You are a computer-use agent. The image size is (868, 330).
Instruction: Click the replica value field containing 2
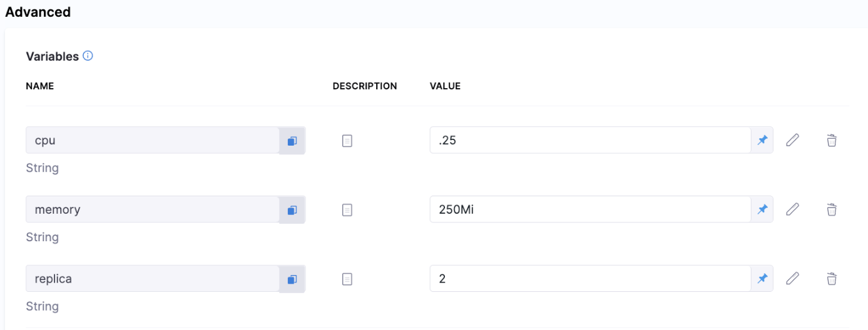(590, 279)
